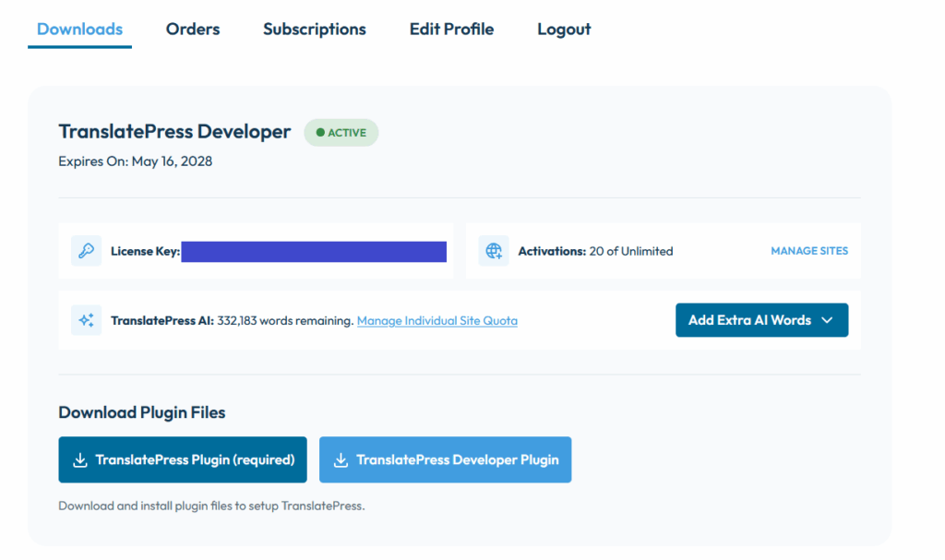Screen dimensions: 945x560
Task: Open the Edit Profile tab
Action: [451, 29]
